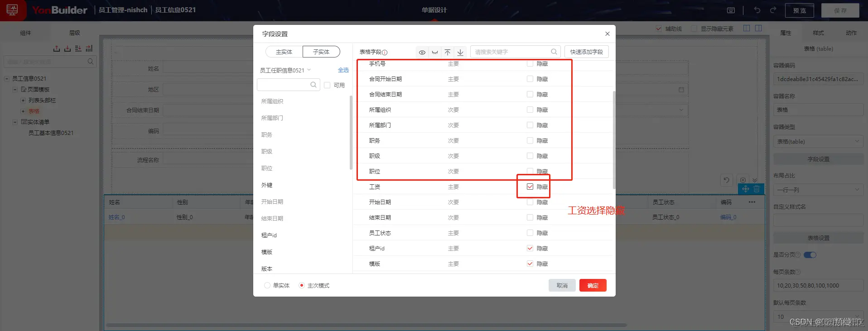The width and height of the screenshot is (868, 331).
Task: Click the keyboard shortcuts icon in the header
Action: coord(731,10)
